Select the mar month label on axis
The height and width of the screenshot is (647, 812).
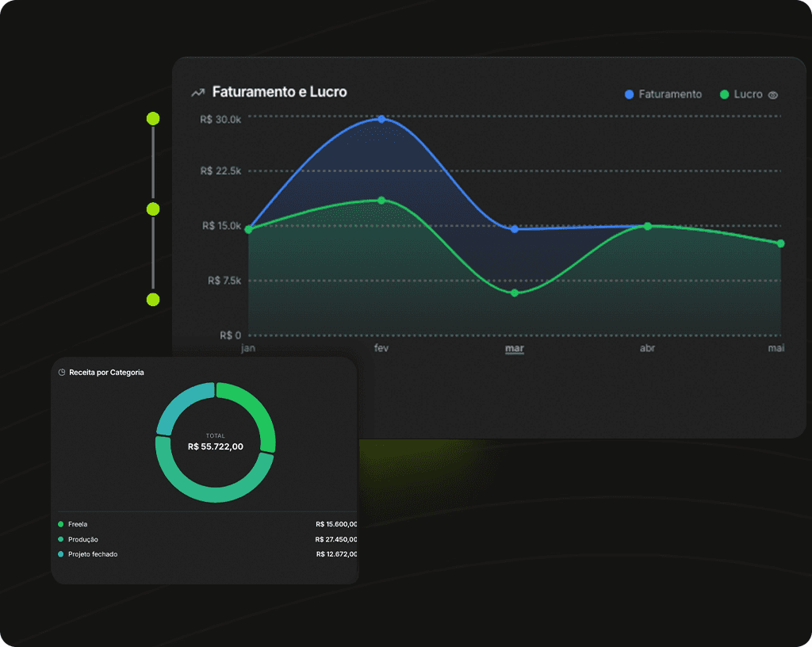[514, 348]
